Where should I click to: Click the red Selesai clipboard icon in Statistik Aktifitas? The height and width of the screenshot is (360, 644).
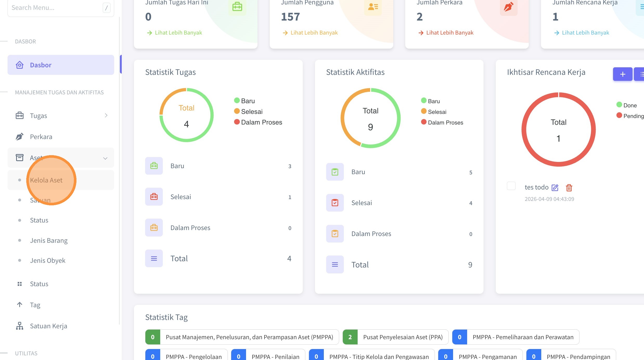(335, 203)
